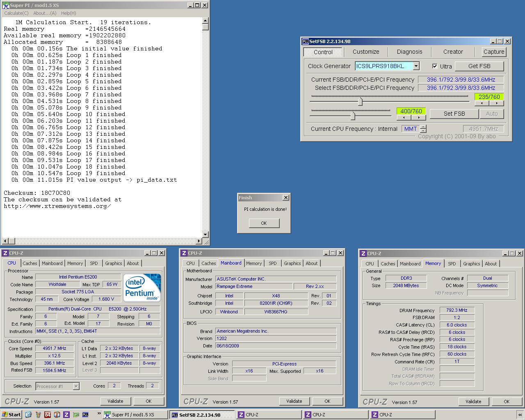The width and height of the screenshot is (525, 420).
Task: Decrease 235/760 value with left arrow
Action: click(482, 103)
